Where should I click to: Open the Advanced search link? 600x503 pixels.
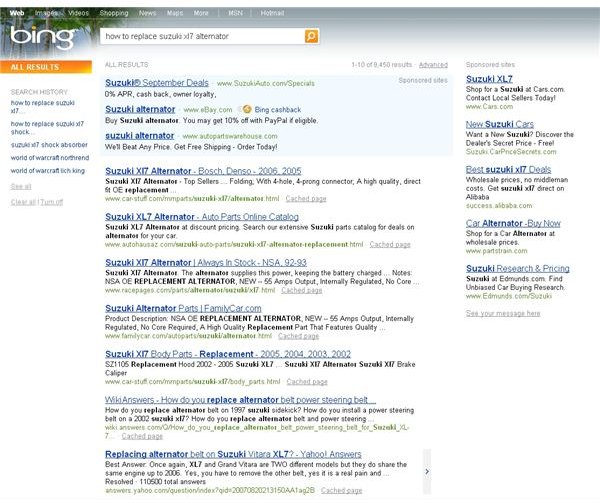(433, 65)
